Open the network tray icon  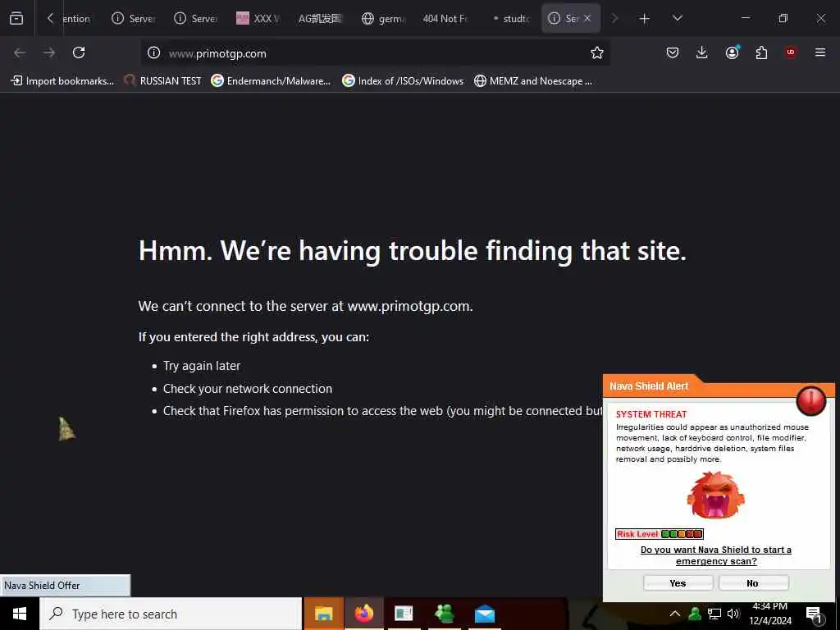pos(714,614)
